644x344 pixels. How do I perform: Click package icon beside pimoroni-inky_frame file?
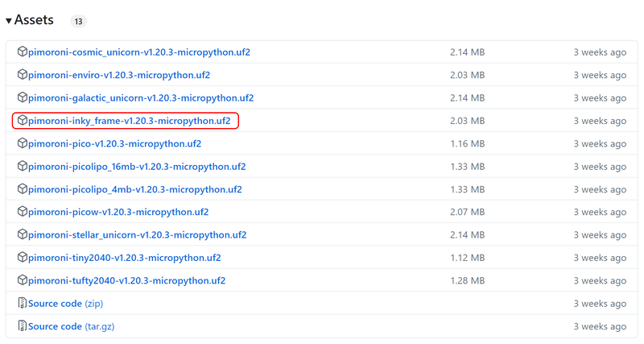[x=23, y=121]
